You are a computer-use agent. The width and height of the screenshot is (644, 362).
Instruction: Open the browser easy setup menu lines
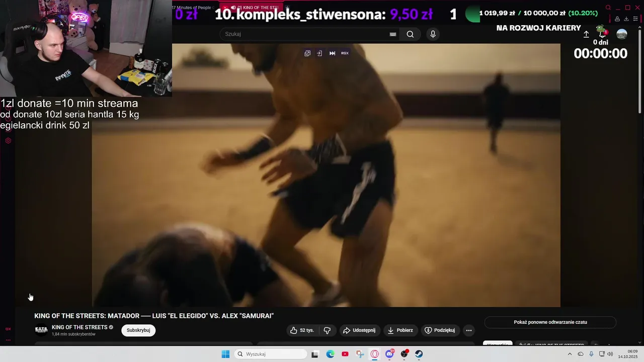635,19
